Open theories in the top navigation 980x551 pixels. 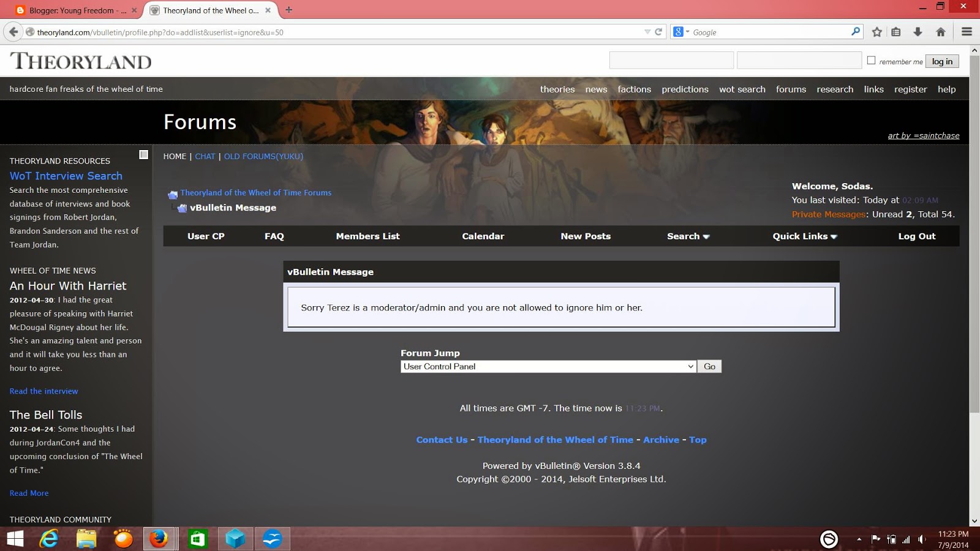(x=557, y=89)
